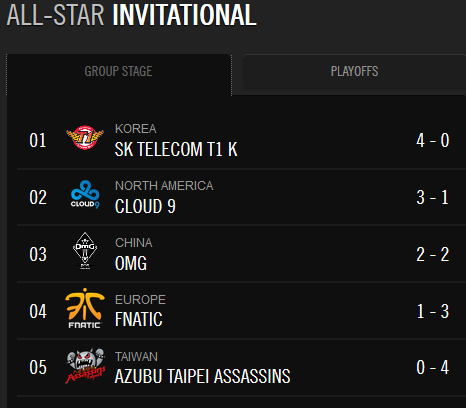Click the SK Telecom T1 logo
The height and width of the screenshot is (408, 466).
85,137
